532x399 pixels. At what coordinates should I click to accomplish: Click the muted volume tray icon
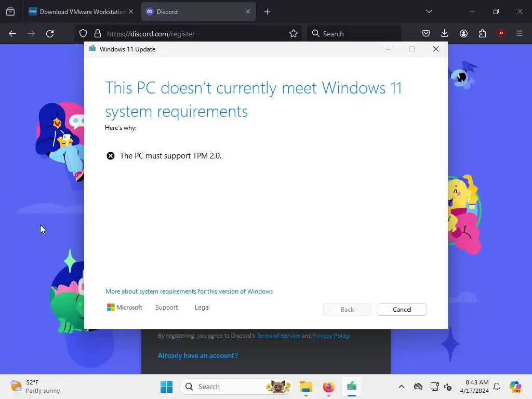(x=448, y=387)
